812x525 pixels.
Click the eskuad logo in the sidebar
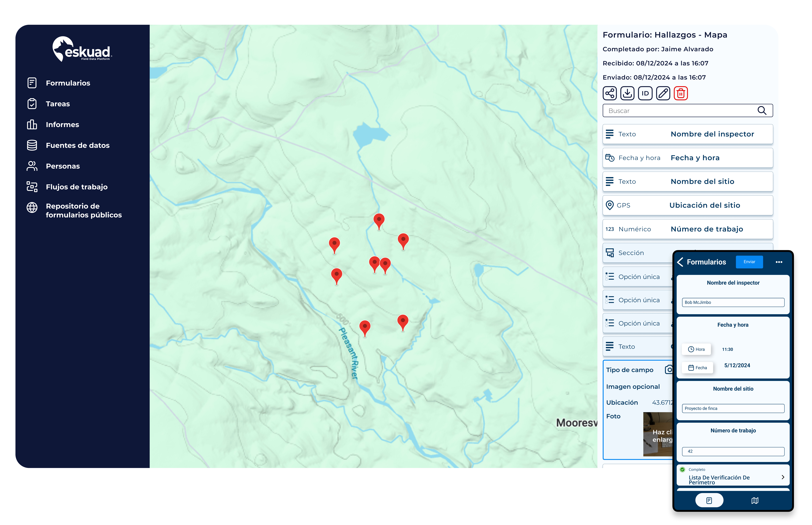(82, 49)
